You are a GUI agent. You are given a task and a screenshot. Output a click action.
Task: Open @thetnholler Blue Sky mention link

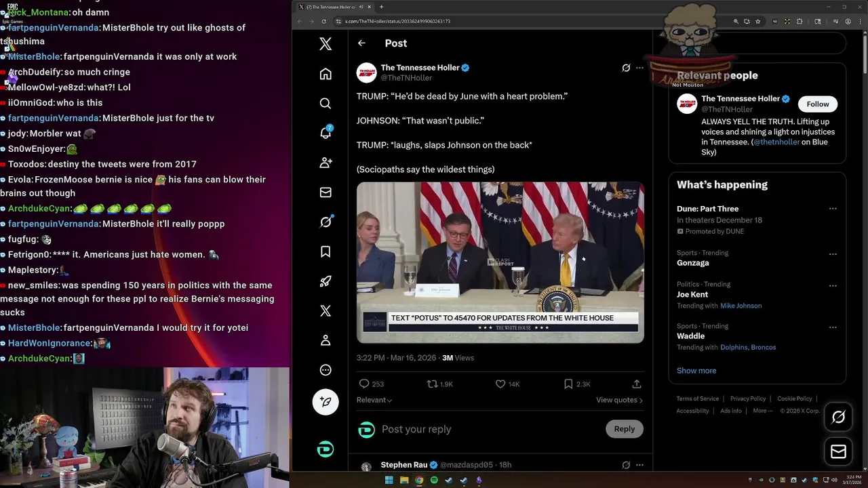click(776, 142)
